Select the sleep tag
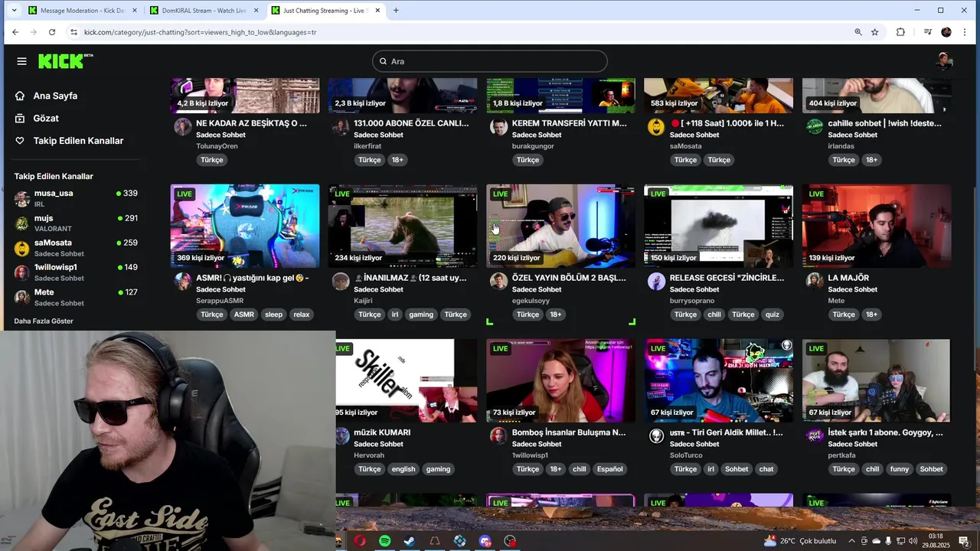Viewport: 980px width, 551px height. click(273, 315)
